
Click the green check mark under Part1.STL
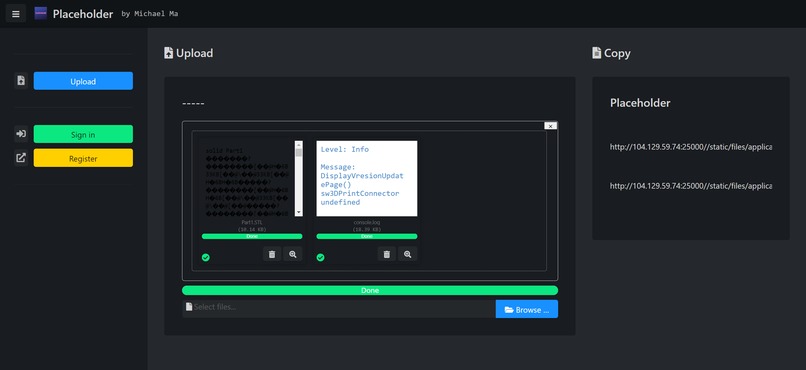tap(206, 257)
